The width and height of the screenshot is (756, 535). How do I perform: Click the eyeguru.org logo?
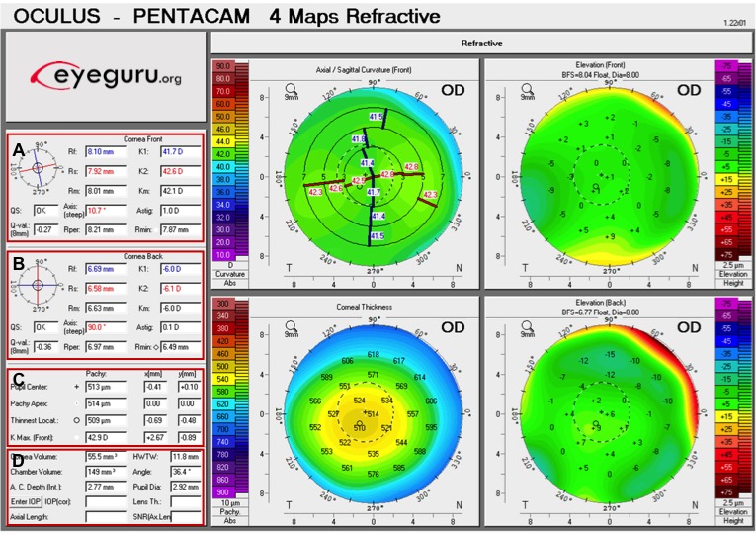click(x=106, y=76)
